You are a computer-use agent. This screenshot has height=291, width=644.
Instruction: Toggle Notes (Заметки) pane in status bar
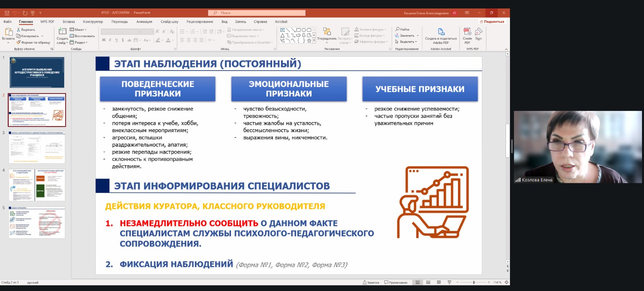(371, 283)
